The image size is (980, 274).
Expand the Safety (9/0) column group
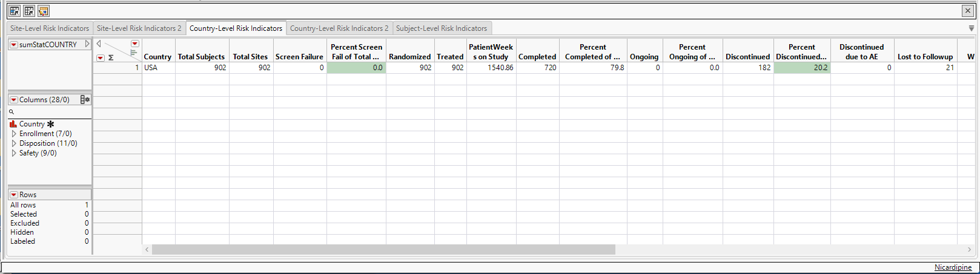point(14,153)
